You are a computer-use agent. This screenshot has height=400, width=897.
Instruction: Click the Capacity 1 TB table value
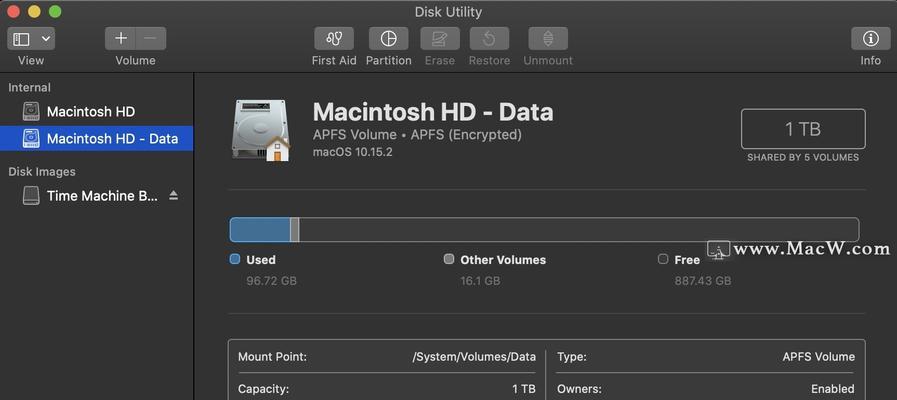[524, 389]
